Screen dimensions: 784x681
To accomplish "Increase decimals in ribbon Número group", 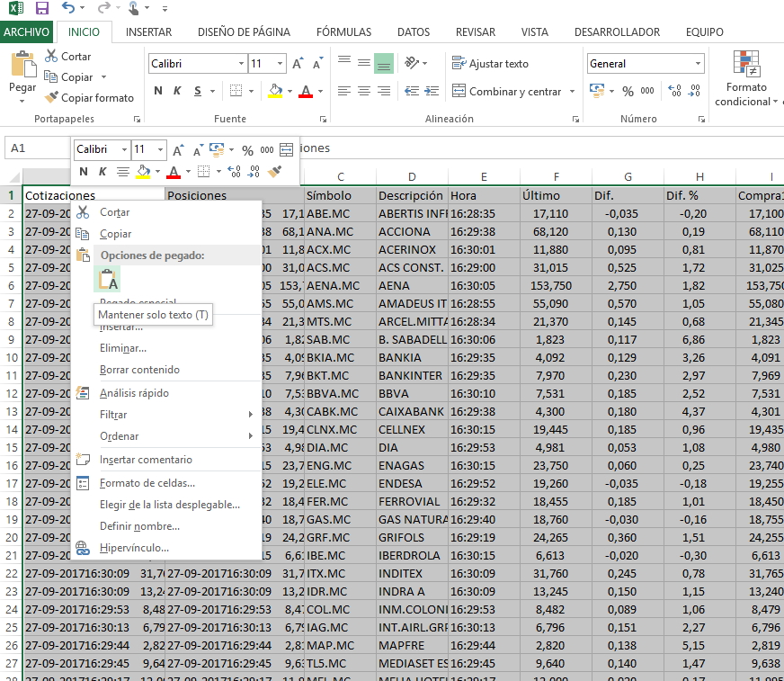I will pos(674,91).
